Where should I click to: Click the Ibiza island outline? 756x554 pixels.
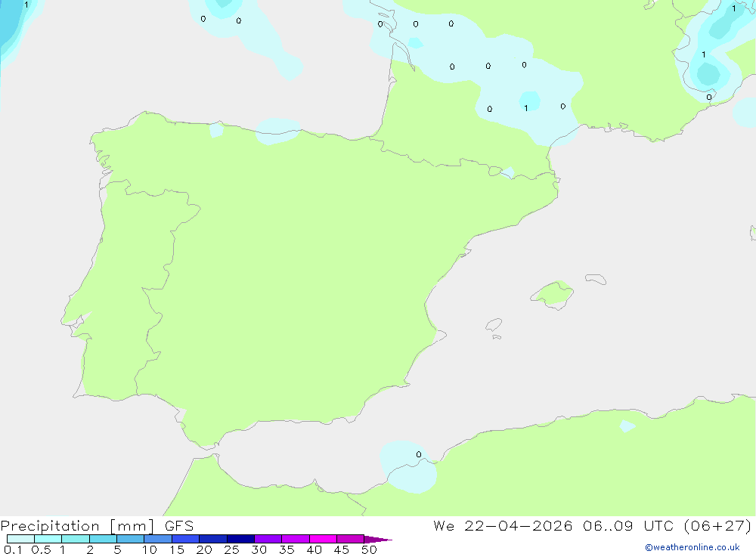pyautogui.click(x=494, y=325)
